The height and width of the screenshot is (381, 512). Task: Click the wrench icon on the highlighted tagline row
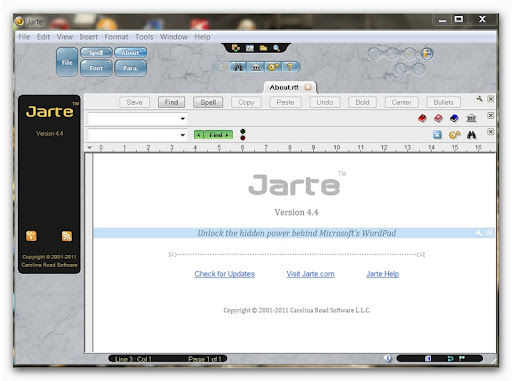coord(478,233)
